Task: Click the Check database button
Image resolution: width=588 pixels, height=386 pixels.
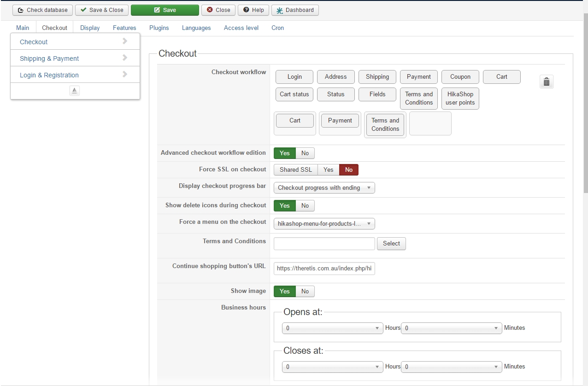Action: point(42,10)
